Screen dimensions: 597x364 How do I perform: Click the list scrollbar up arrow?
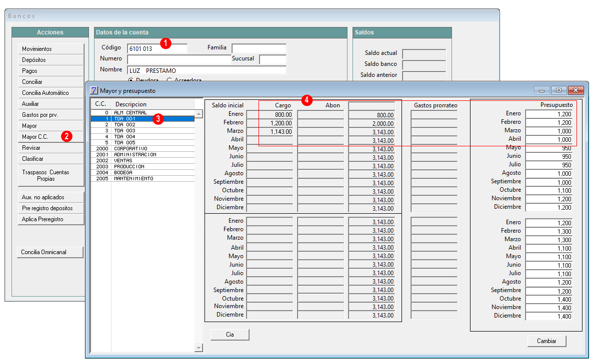[198, 114]
